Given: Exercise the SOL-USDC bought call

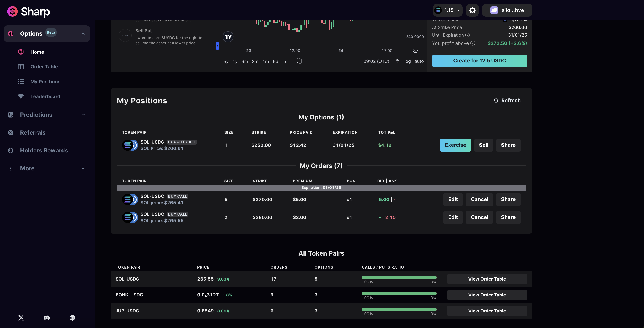Looking at the screenshot, I should (x=455, y=145).
